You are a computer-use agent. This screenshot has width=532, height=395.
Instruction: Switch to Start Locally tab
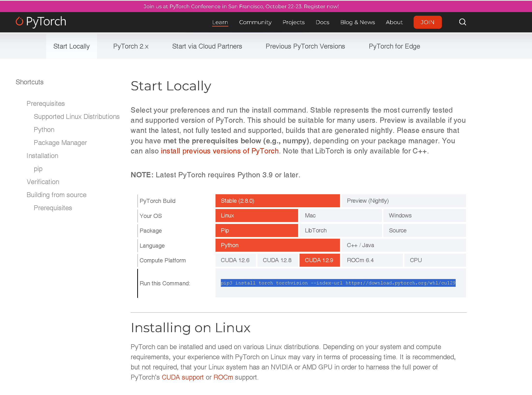tap(72, 46)
